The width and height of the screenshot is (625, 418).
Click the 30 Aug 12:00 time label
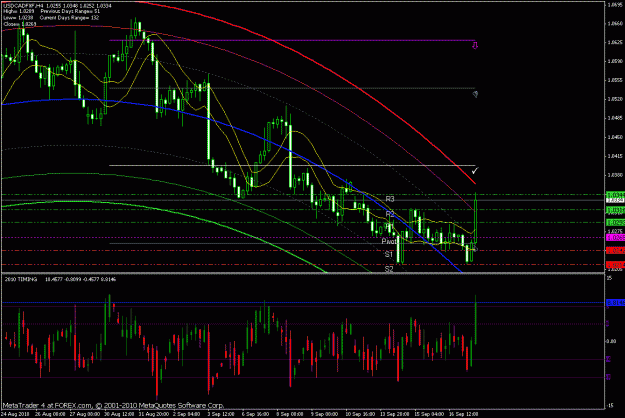(119, 414)
